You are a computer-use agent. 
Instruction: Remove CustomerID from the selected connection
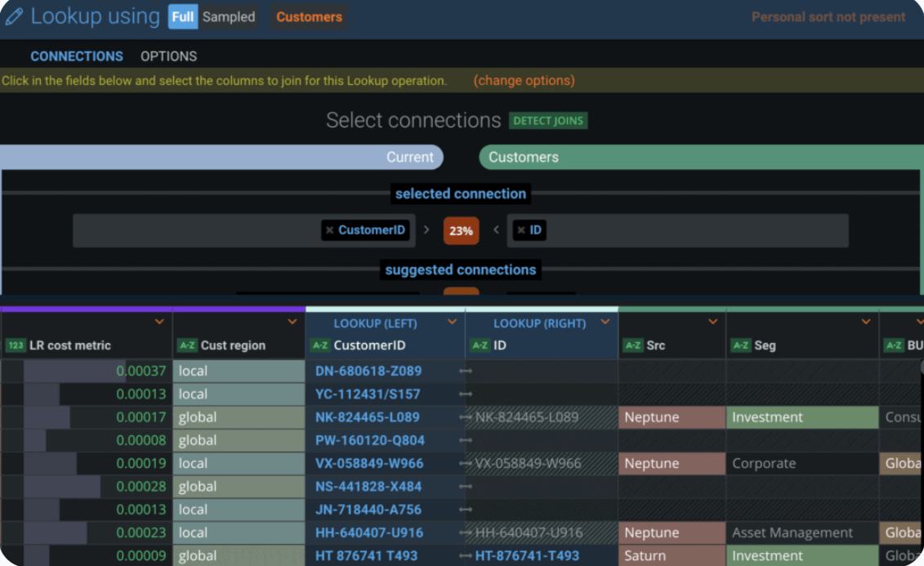(x=329, y=230)
